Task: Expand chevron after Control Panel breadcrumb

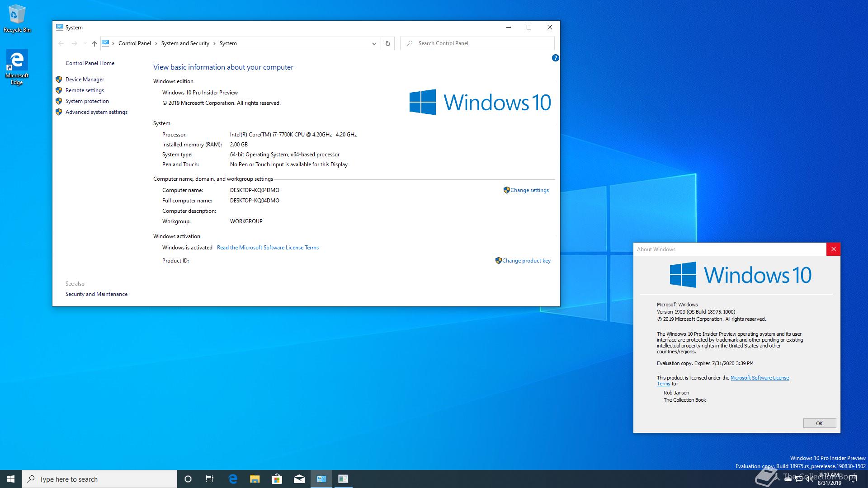Action: [x=156, y=43]
